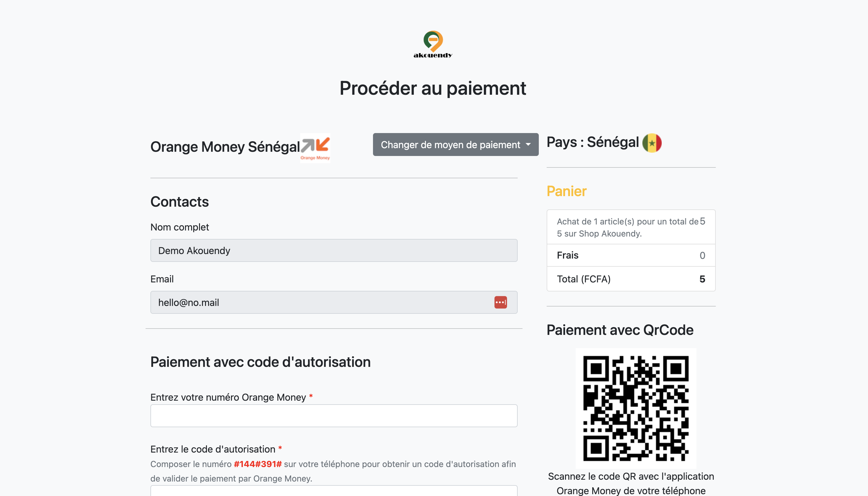Click the Pays : Sénégal label

tap(593, 142)
